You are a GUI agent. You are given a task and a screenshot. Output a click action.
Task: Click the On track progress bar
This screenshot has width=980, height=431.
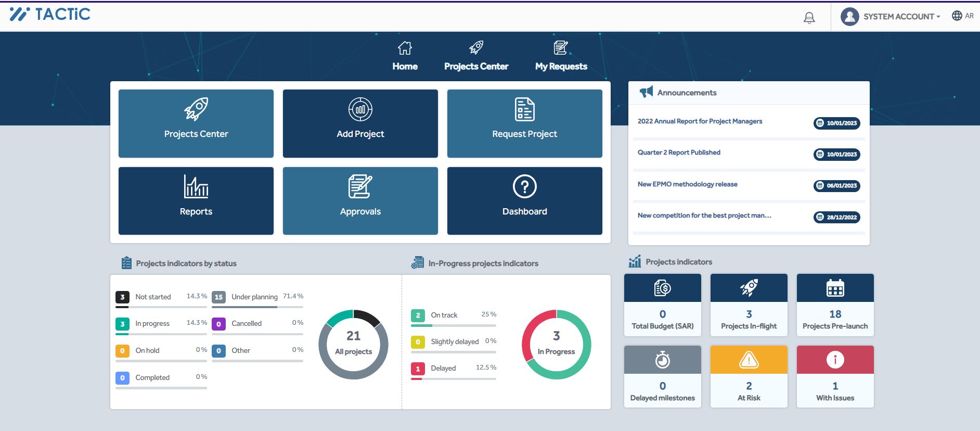point(454,325)
